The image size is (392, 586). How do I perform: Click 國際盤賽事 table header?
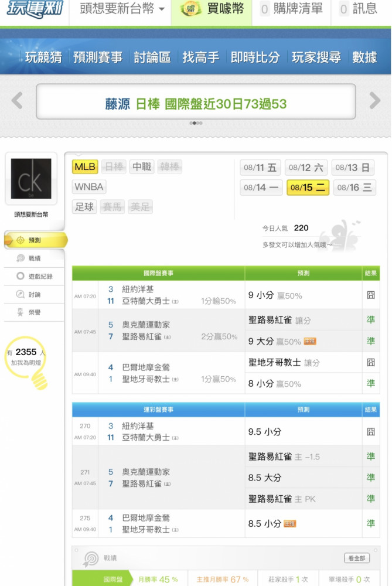click(158, 273)
